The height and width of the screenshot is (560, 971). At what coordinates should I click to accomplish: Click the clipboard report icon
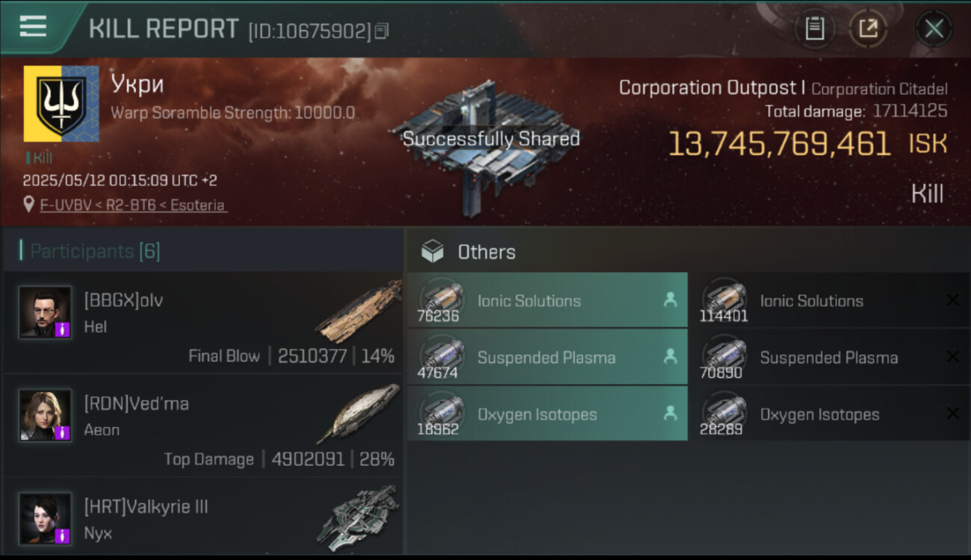(814, 29)
